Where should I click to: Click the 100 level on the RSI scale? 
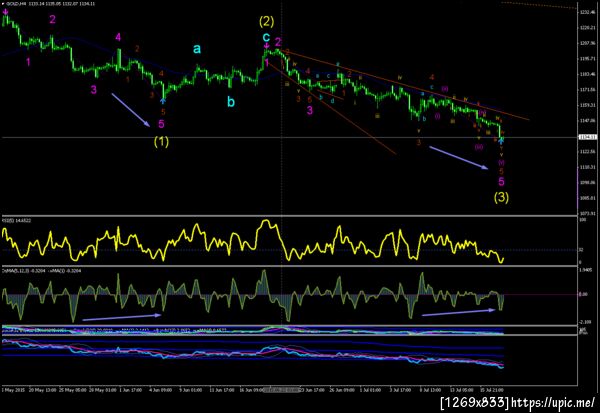[583, 220]
